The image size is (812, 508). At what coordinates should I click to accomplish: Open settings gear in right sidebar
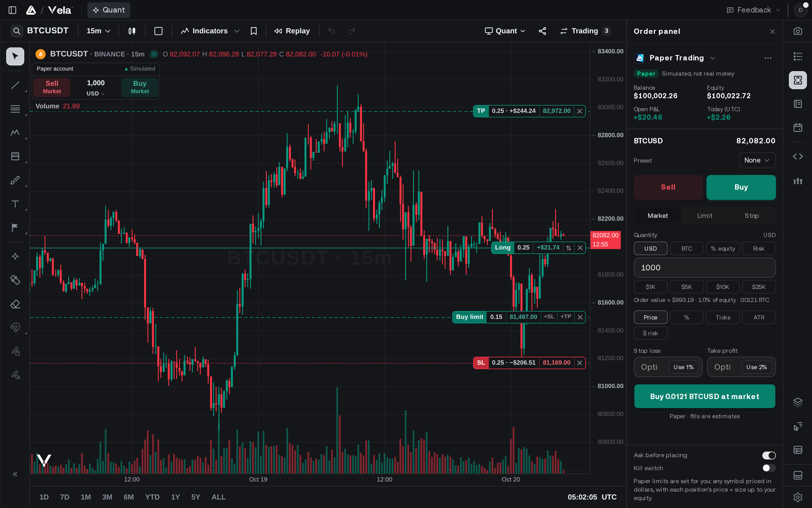click(x=798, y=497)
